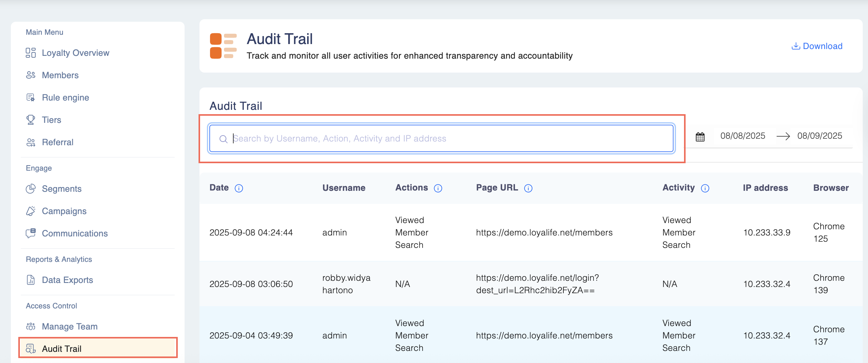Click info icon next to Activity header
Viewport: 868px width, 363px height.
[x=705, y=188]
